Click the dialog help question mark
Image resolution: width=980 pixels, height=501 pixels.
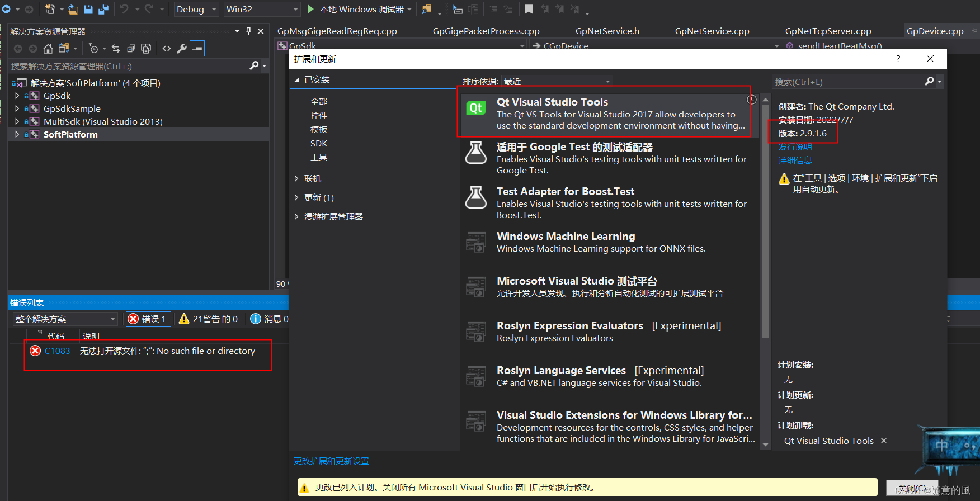[898, 59]
